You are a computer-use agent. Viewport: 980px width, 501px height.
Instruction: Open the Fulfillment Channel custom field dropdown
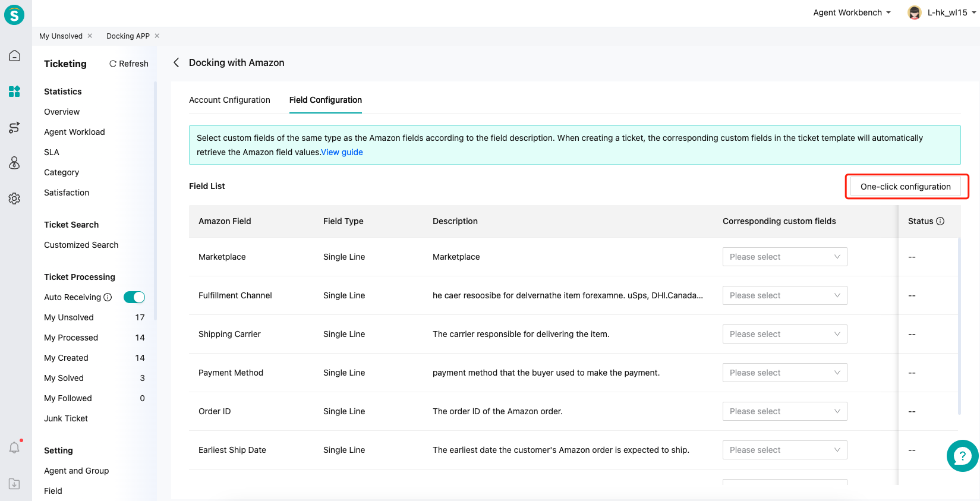tap(784, 295)
